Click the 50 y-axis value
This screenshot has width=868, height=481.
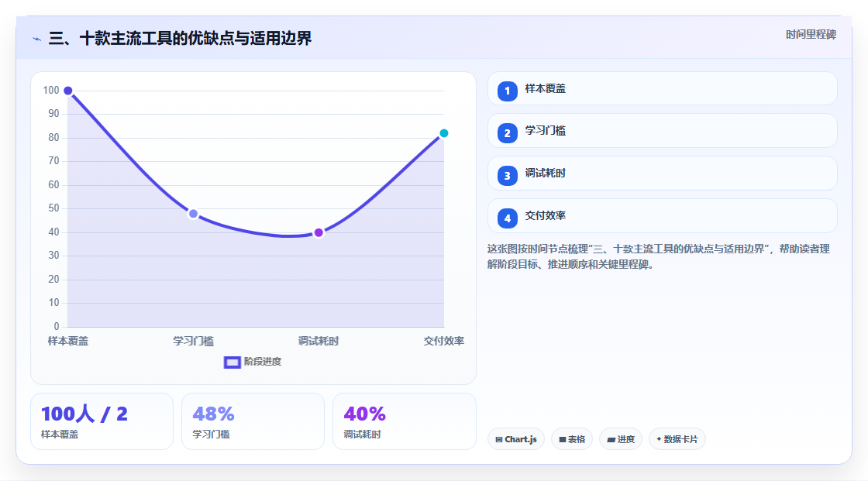(x=53, y=208)
